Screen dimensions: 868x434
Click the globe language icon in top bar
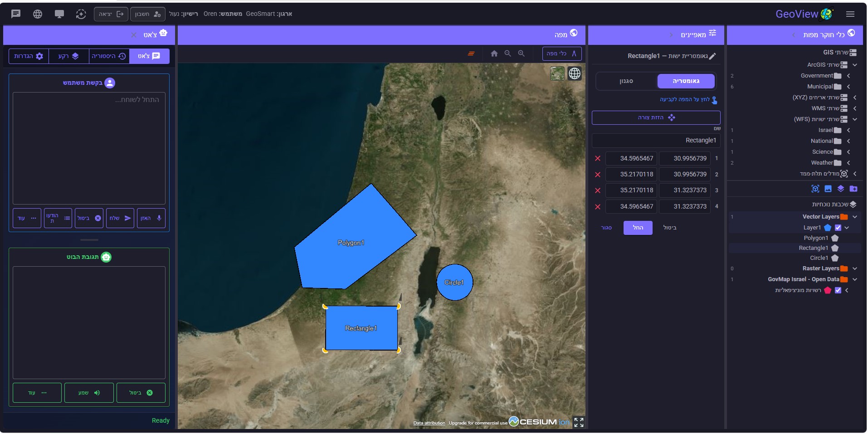38,14
